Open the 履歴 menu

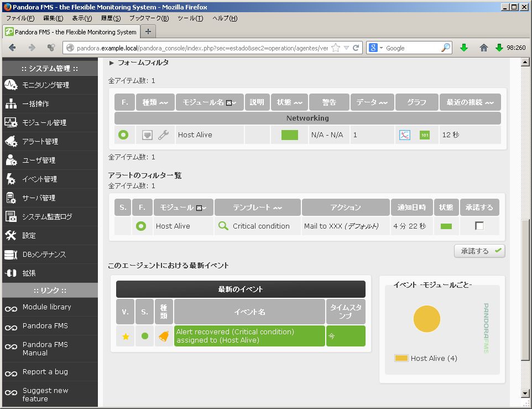pos(111,18)
